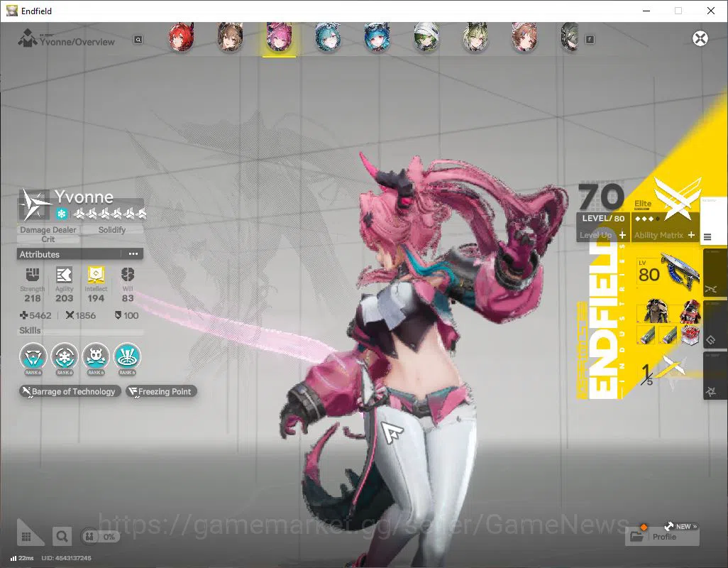This screenshot has width=728, height=568.
Task: Open the Freezing Point talent
Action: (161, 391)
